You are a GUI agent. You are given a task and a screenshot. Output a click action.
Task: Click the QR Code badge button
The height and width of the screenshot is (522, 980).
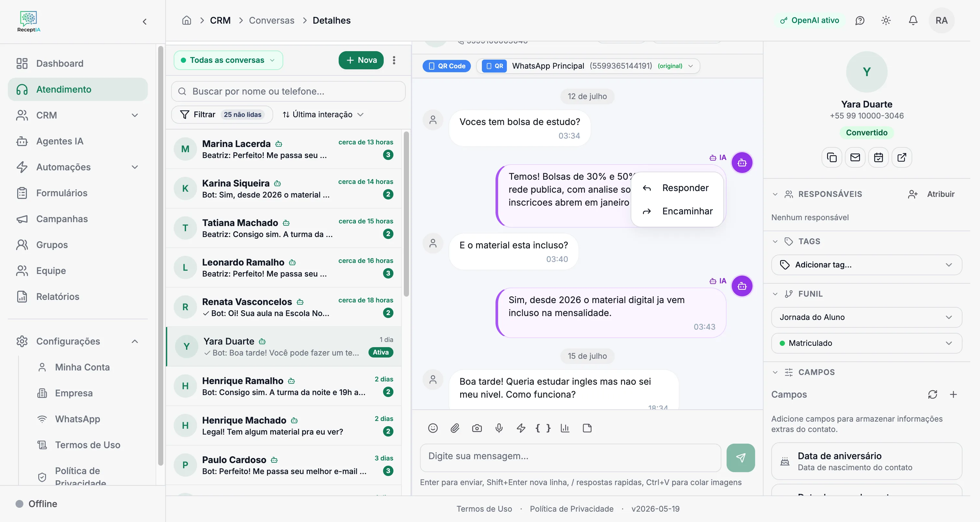click(x=447, y=66)
